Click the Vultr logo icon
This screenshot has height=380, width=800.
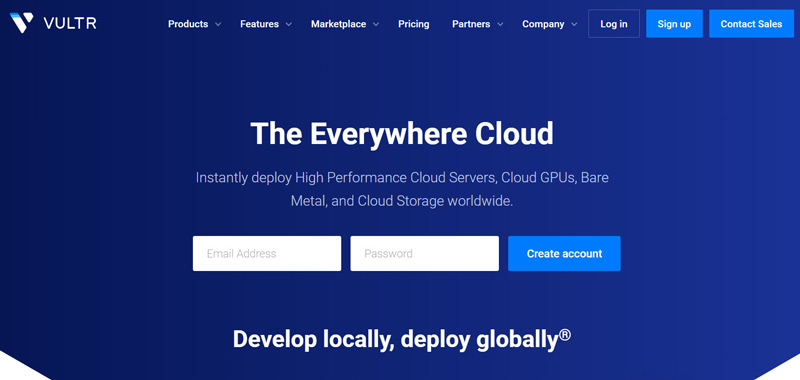click(21, 23)
